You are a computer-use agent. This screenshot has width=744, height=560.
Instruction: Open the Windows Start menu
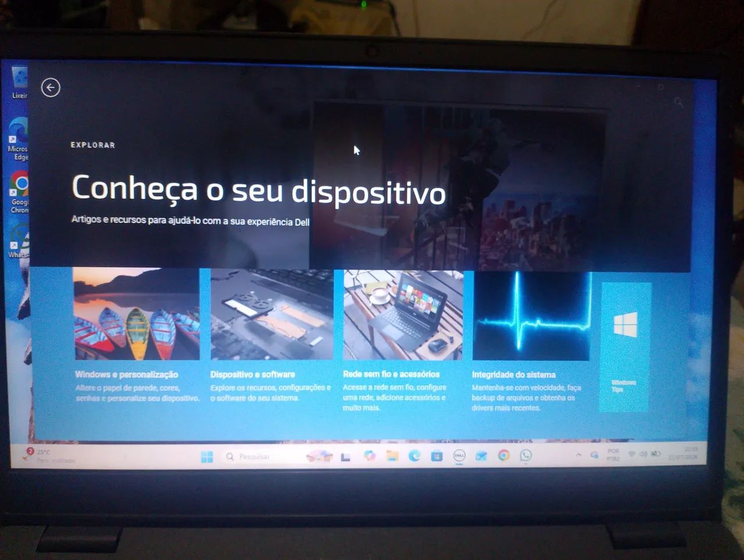pyautogui.click(x=207, y=457)
